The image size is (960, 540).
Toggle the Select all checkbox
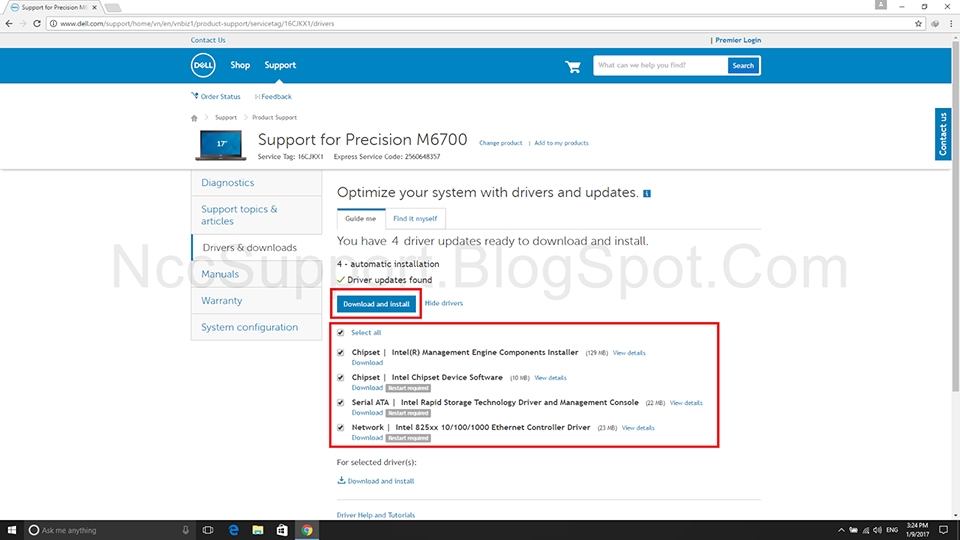click(340, 332)
